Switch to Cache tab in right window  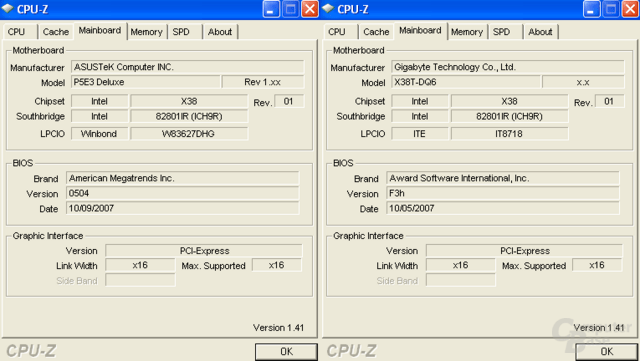[376, 32]
